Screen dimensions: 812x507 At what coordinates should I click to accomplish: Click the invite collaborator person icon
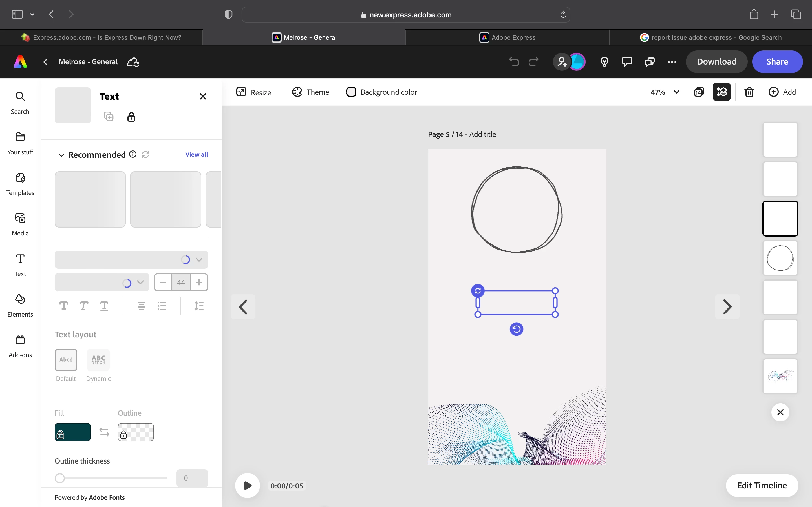(562, 62)
